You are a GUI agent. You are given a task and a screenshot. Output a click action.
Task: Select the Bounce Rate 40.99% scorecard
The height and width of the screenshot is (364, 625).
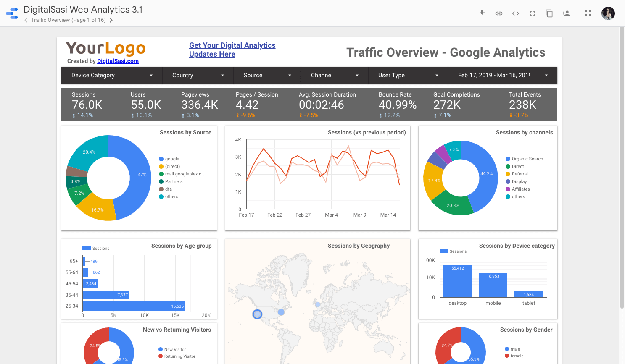click(x=398, y=105)
